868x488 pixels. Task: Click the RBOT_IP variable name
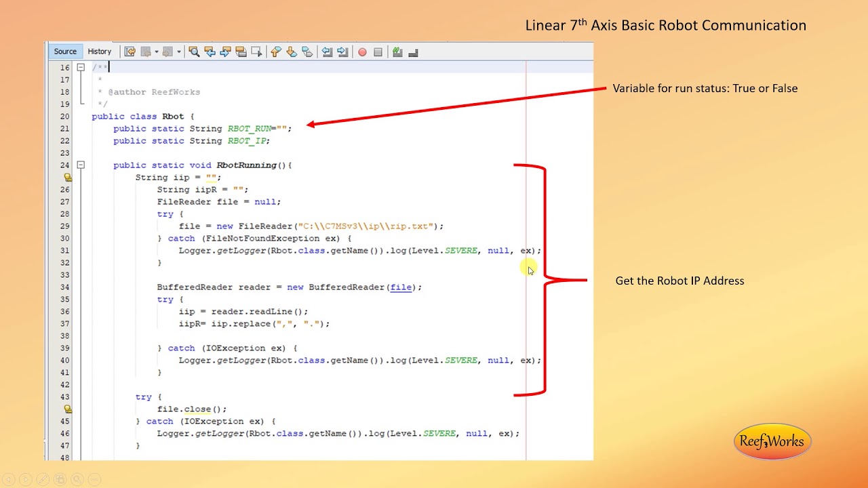point(247,140)
